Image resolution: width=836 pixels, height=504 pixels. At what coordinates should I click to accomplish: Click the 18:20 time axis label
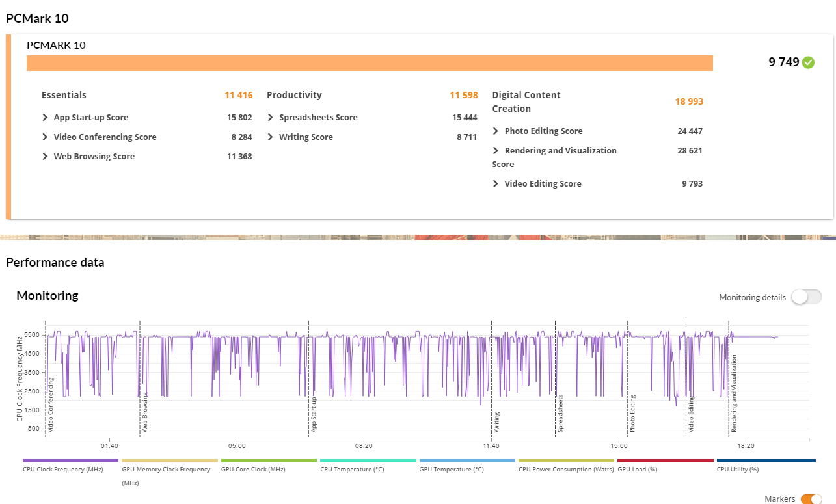[x=746, y=446]
